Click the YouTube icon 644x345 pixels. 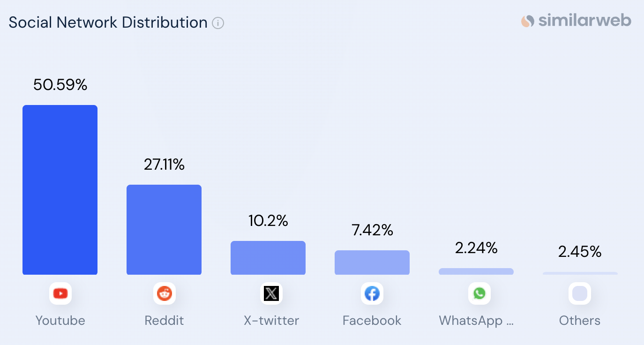(60, 294)
